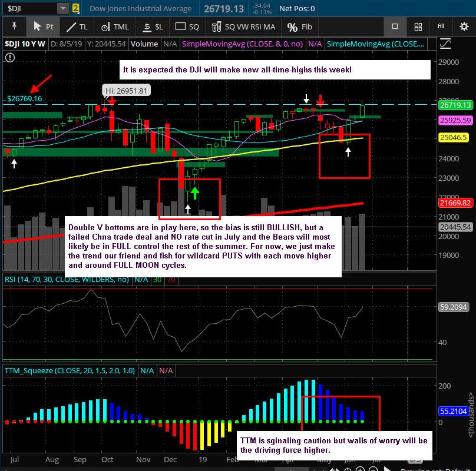Select the $L price level tool

click(153, 26)
